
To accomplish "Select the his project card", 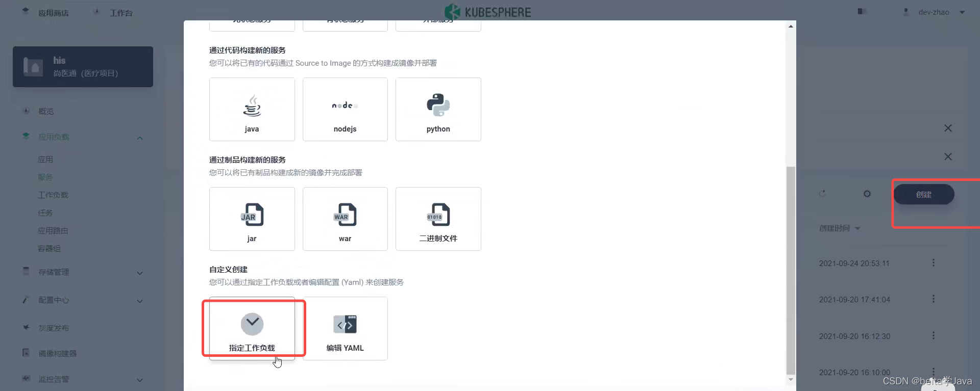I will pyautogui.click(x=83, y=67).
